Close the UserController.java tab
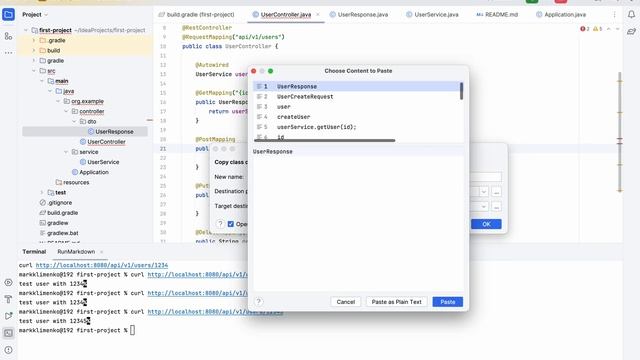The height and width of the screenshot is (360, 640). click(318, 15)
